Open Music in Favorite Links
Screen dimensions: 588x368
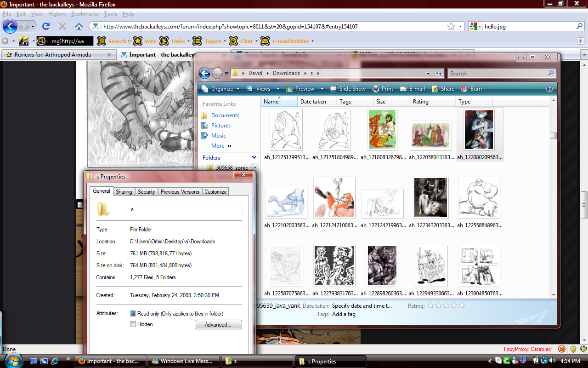pos(219,136)
